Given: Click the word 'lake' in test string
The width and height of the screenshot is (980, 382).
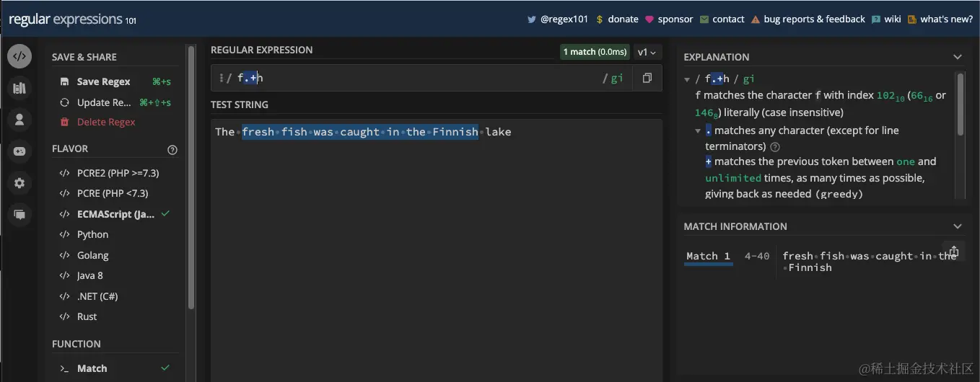Looking at the screenshot, I should 498,131.
